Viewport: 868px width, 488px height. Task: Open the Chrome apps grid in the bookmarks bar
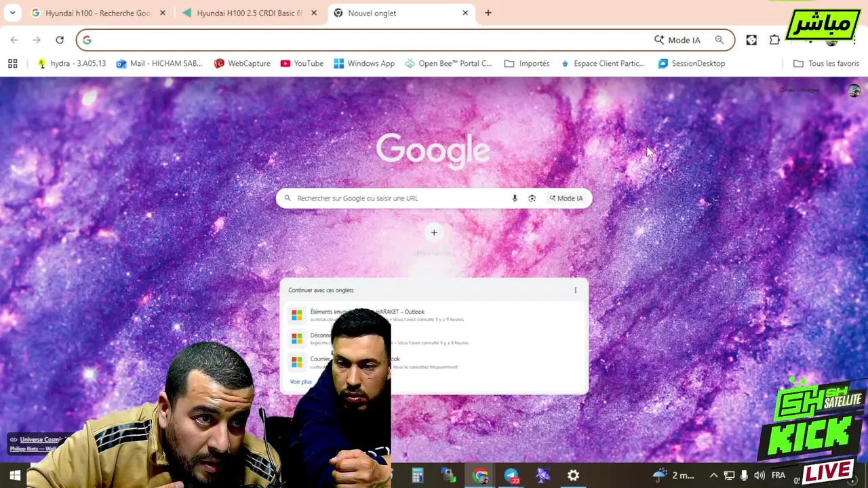[x=12, y=64]
